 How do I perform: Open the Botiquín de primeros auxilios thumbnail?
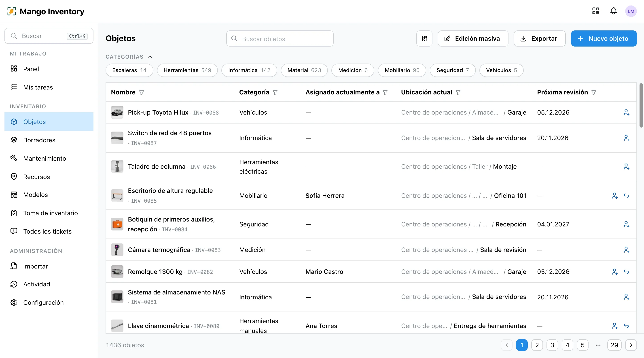click(117, 224)
